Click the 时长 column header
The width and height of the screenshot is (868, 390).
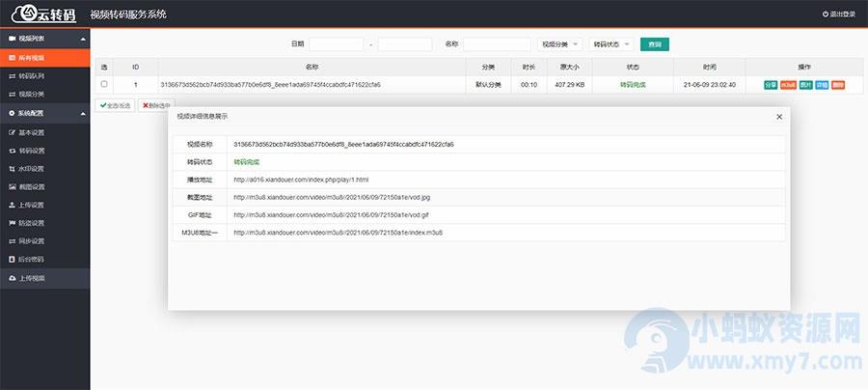(529, 67)
